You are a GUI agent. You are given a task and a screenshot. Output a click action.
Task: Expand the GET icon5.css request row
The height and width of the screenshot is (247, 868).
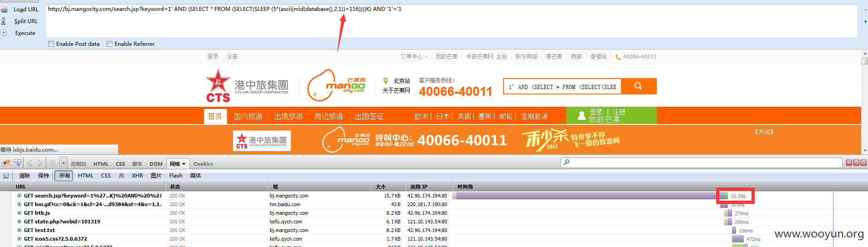[19, 239]
